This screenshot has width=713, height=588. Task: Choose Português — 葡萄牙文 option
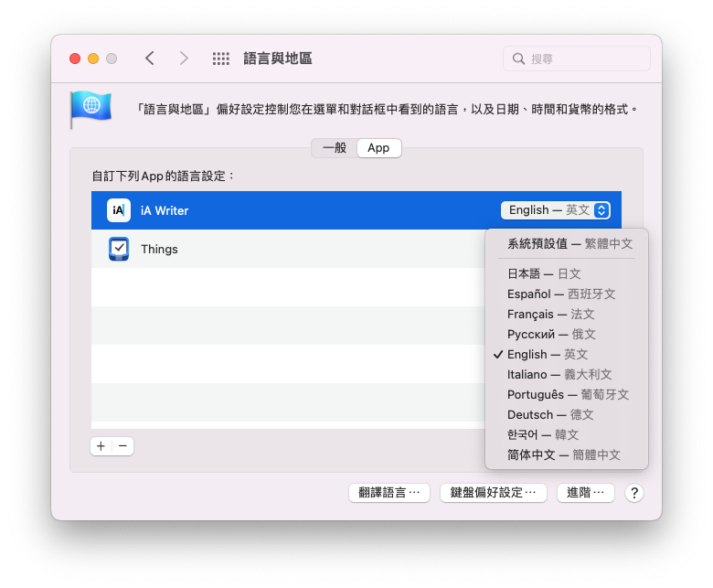pyautogui.click(x=567, y=394)
